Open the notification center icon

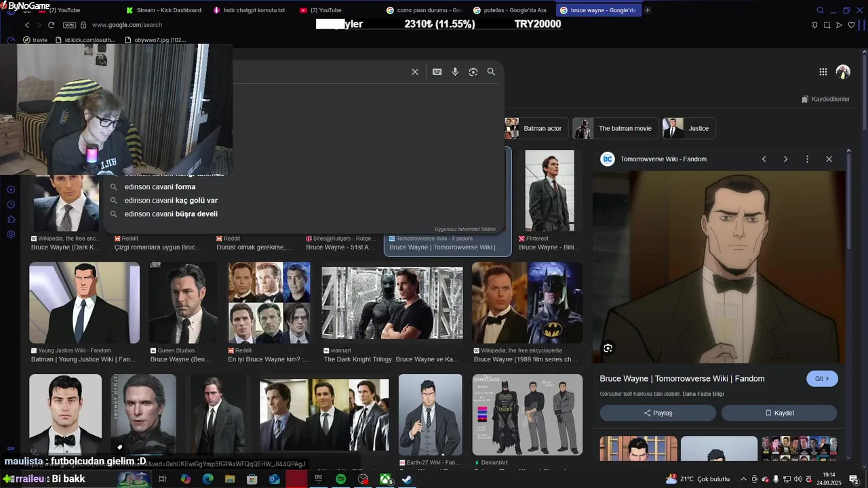click(853, 479)
